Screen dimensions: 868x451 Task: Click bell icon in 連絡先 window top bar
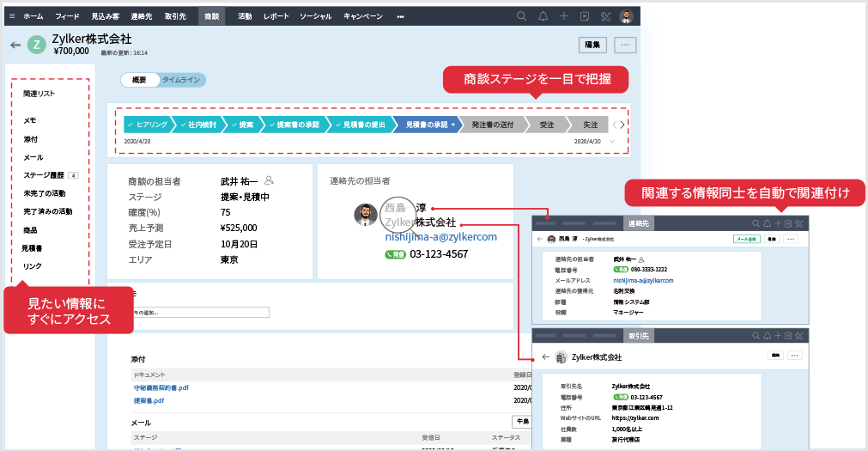768,223
